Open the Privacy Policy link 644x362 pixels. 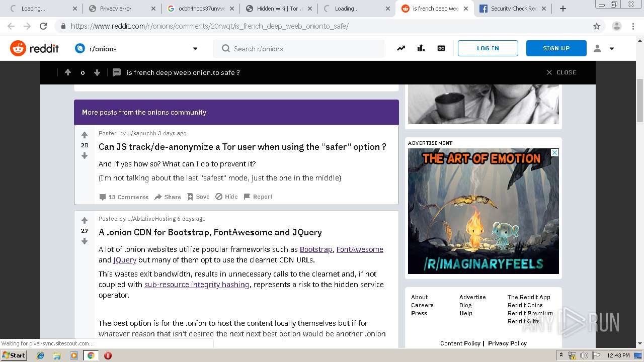point(507,343)
